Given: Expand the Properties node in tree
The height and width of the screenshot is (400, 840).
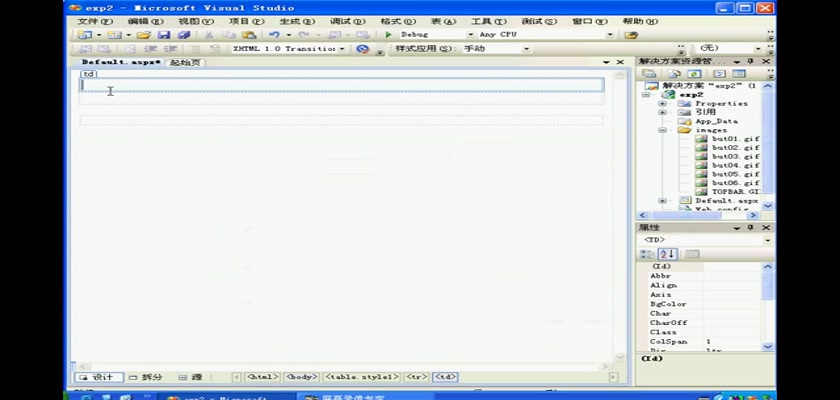Looking at the screenshot, I should point(662,103).
